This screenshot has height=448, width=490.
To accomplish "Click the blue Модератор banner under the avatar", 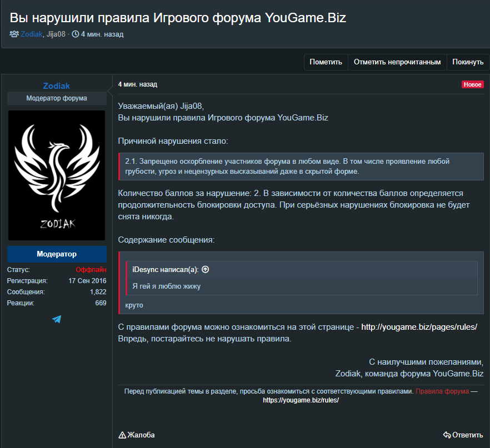I will (56, 254).
